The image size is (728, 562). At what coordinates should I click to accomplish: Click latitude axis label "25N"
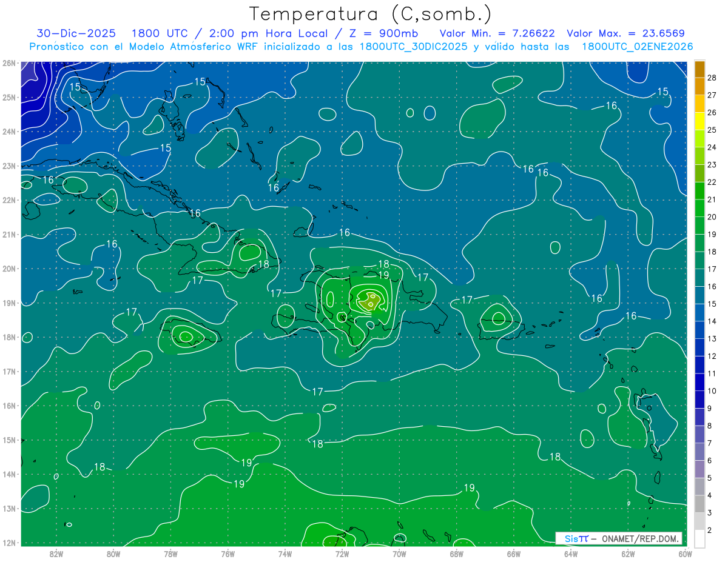[8, 97]
